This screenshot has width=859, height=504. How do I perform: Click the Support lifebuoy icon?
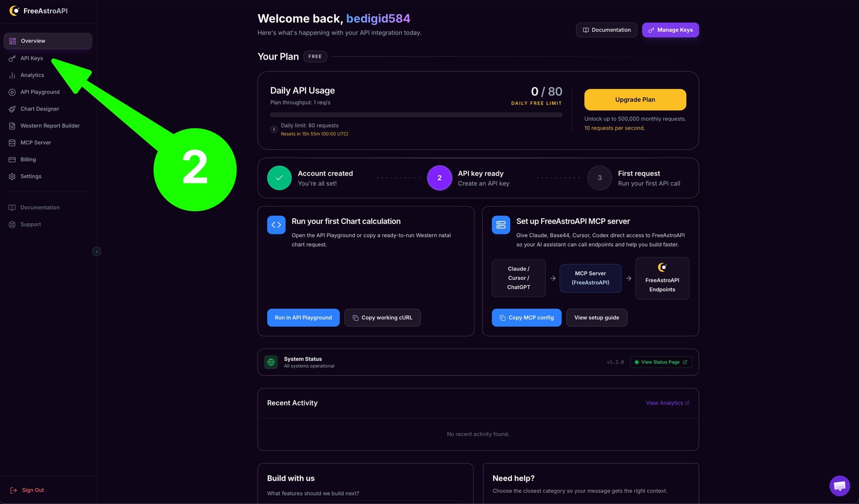pyautogui.click(x=12, y=224)
